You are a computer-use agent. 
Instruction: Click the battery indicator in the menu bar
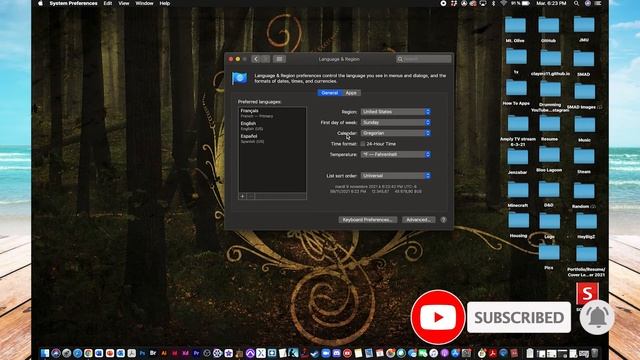(521, 3)
